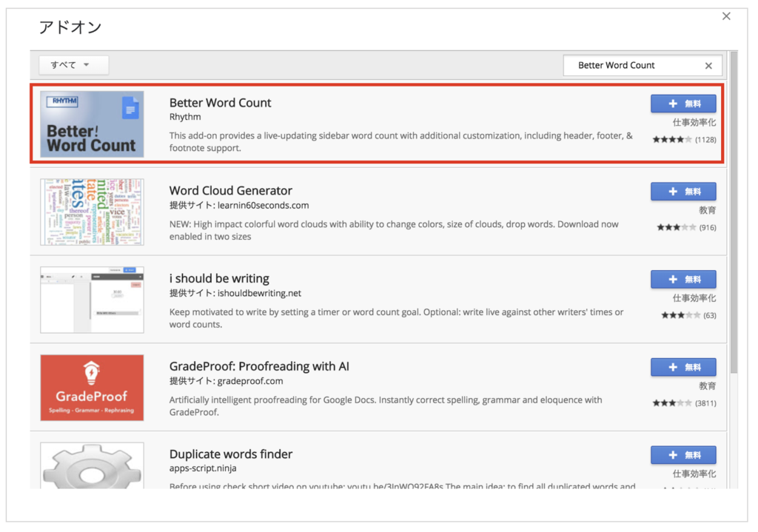Click the Better Word Count description text
The height and width of the screenshot is (532, 758).
400,142
